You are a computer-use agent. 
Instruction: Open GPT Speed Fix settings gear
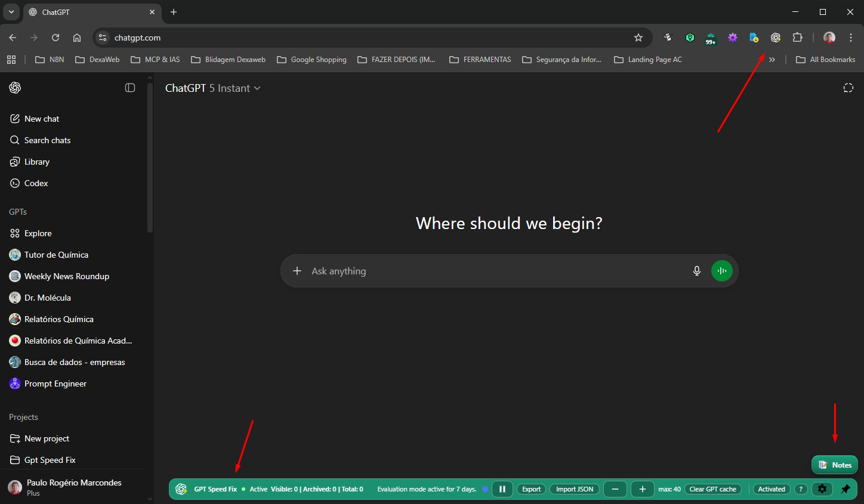[x=822, y=489]
